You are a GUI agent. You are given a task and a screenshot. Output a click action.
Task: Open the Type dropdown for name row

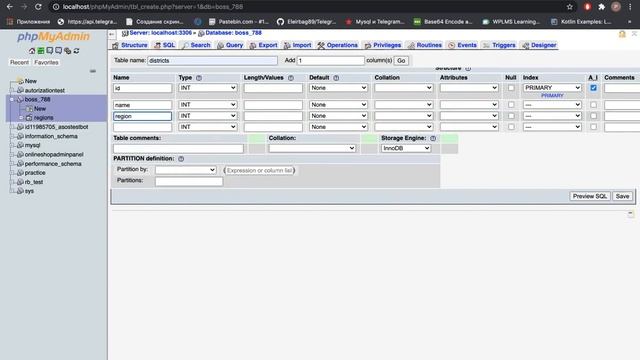(208, 105)
